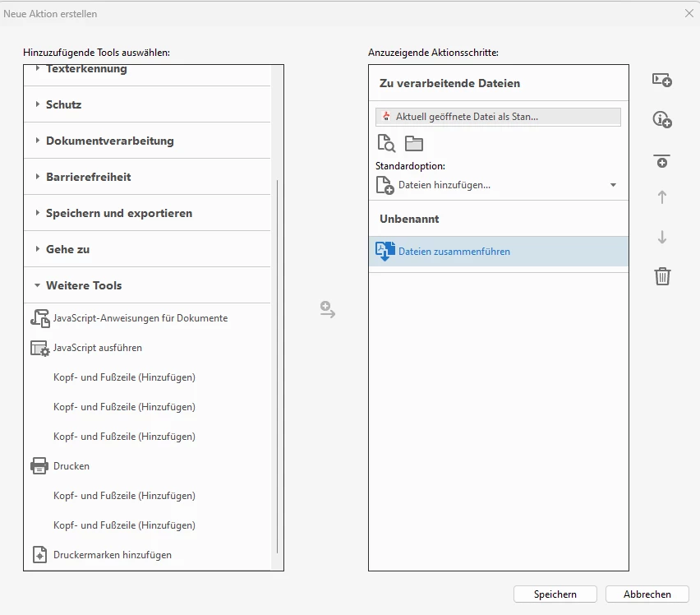This screenshot has height=615, width=700.
Task: Select the Drucken tool label
Action: click(71, 466)
